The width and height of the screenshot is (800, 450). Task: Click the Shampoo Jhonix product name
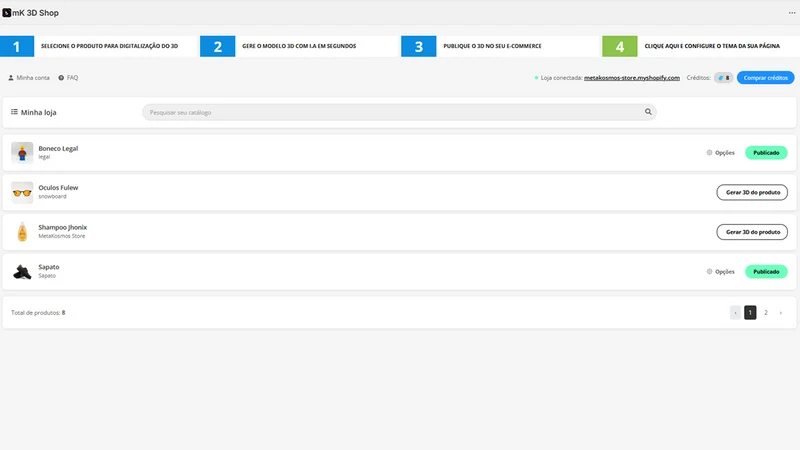[x=63, y=227]
